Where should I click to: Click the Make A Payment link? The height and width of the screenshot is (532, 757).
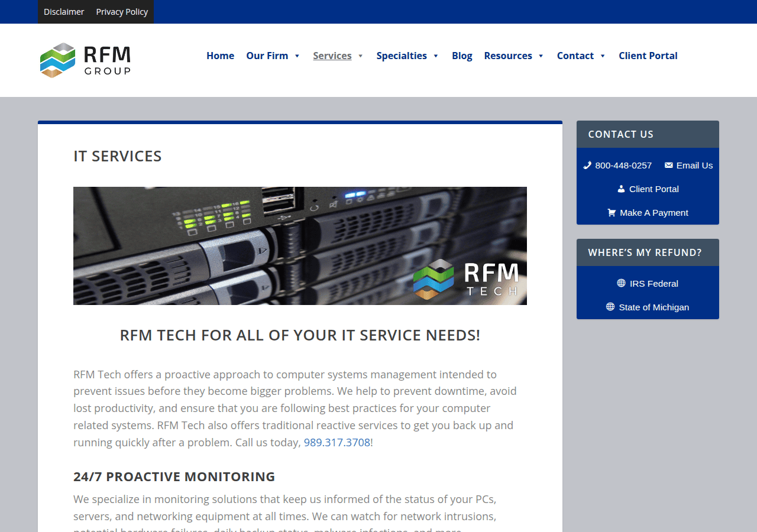[x=654, y=213]
